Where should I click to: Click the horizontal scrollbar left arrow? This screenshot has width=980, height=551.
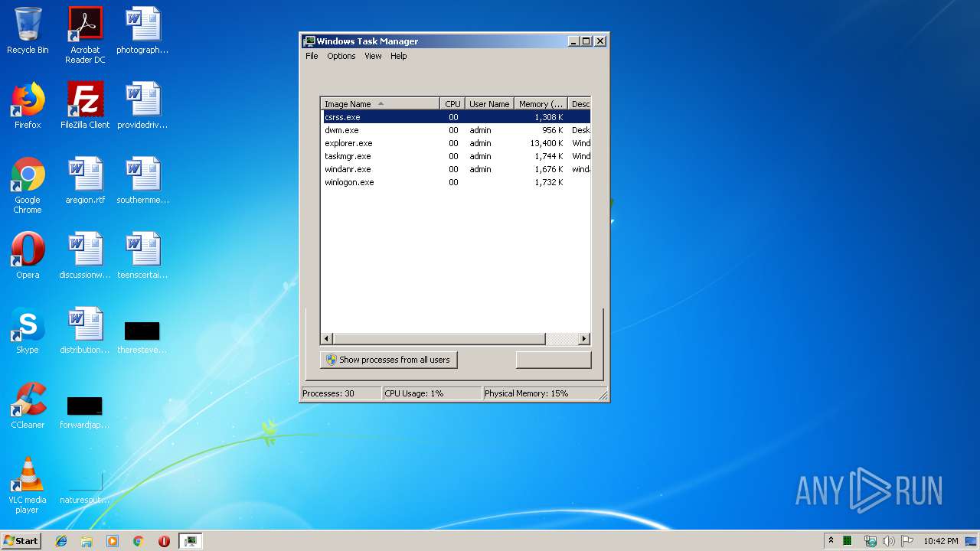(x=327, y=338)
